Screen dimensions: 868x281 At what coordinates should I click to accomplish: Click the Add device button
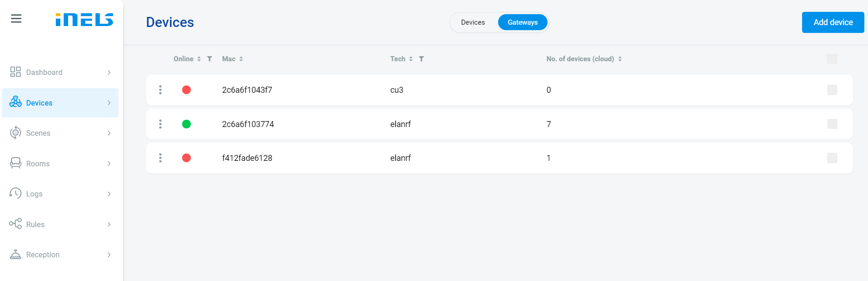click(833, 22)
